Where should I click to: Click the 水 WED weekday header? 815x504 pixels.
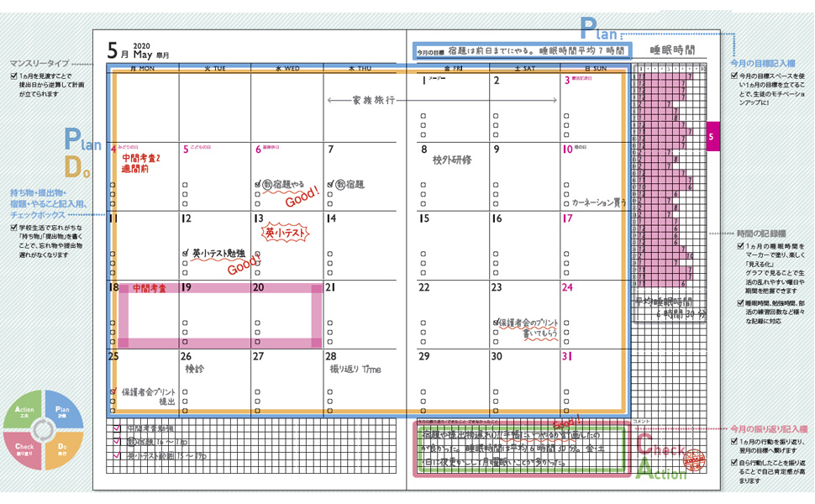[x=287, y=68]
